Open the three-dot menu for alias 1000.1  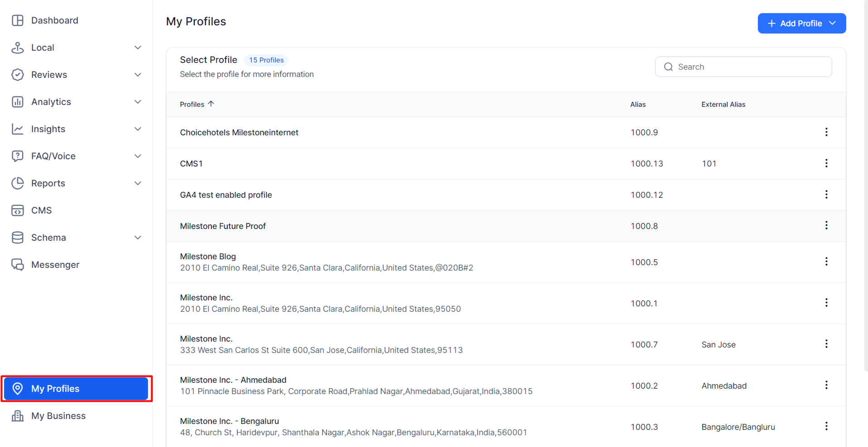pyautogui.click(x=826, y=303)
